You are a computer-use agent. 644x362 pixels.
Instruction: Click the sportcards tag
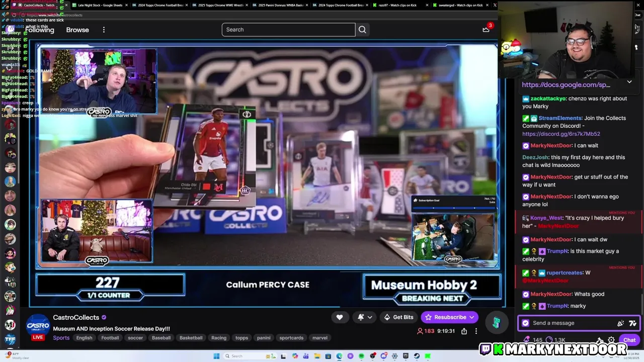291,338
